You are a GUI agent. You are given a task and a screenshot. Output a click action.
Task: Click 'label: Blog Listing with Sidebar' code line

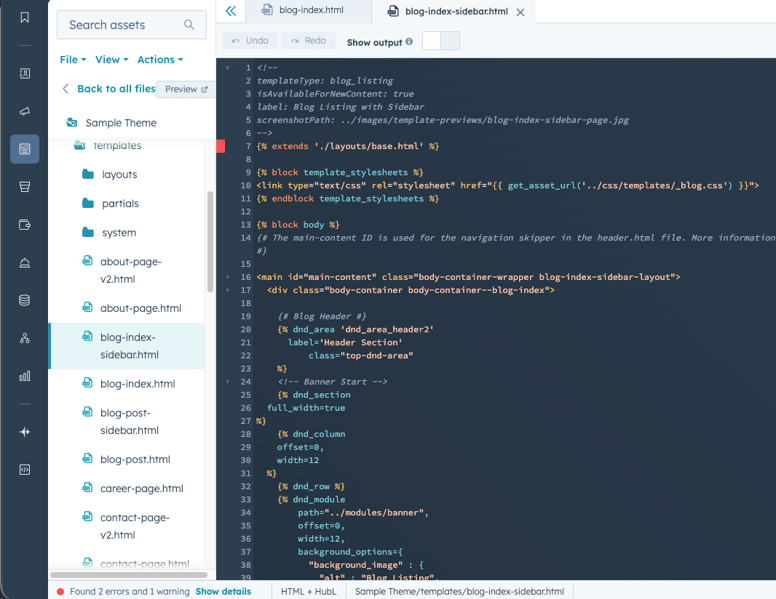(x=340, y=107)
